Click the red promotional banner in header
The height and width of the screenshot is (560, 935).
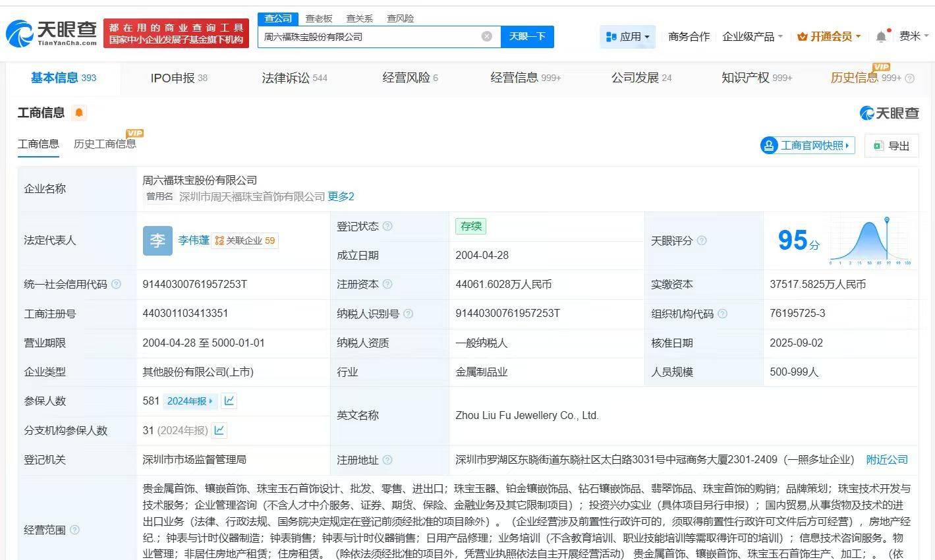176,33
